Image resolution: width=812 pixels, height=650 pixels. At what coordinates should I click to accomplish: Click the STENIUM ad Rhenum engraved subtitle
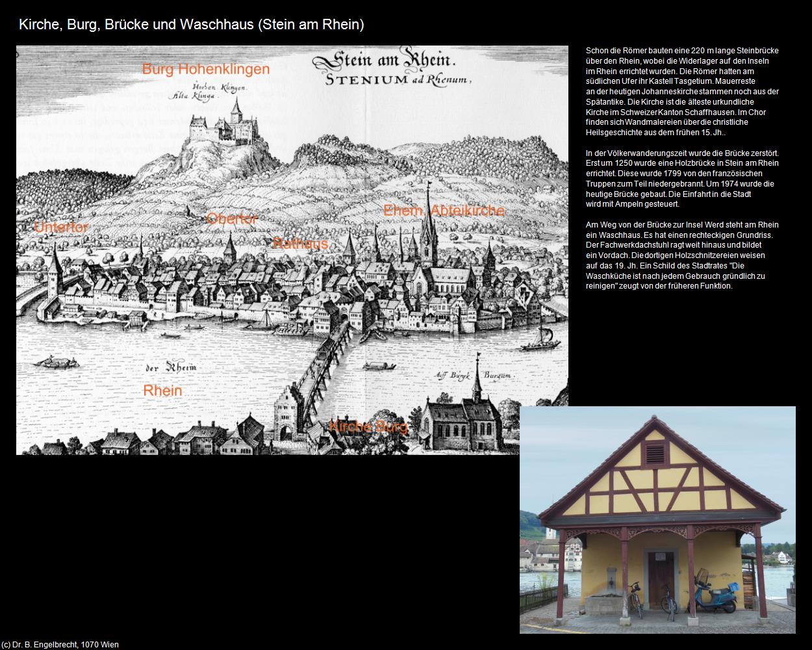[398, 81]
